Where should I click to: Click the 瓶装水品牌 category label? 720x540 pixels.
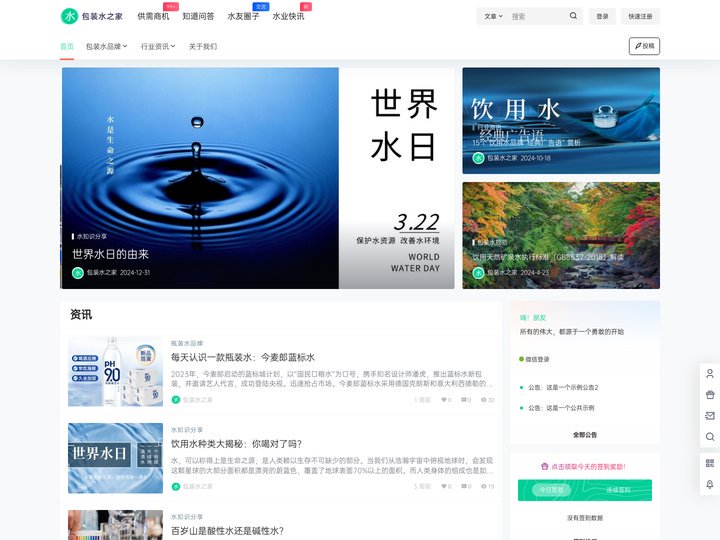pos(187,343)
